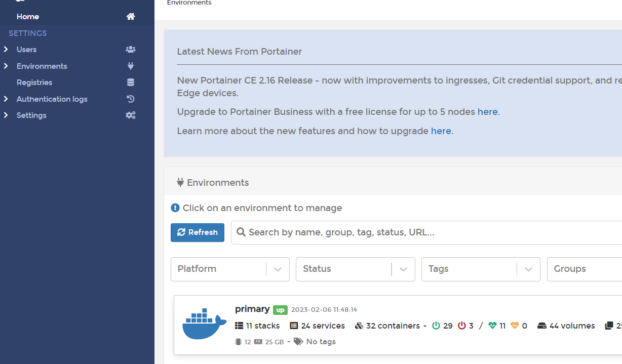The image size is (622, 364).
Task: Click the volumes drive icon
Action: click(x=542, y=326)
